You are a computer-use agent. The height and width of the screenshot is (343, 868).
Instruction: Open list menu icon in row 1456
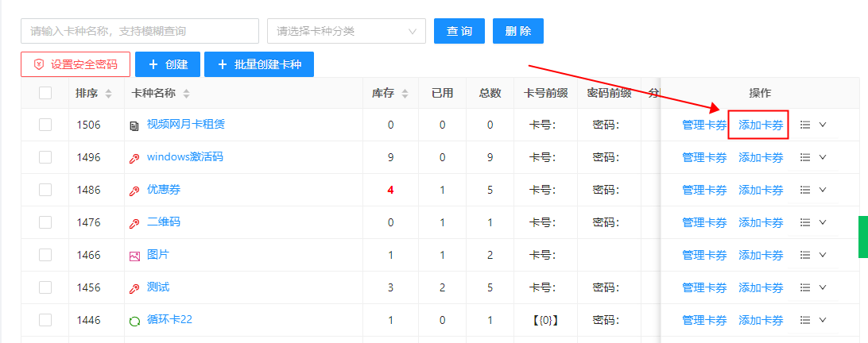click(805, 287)
